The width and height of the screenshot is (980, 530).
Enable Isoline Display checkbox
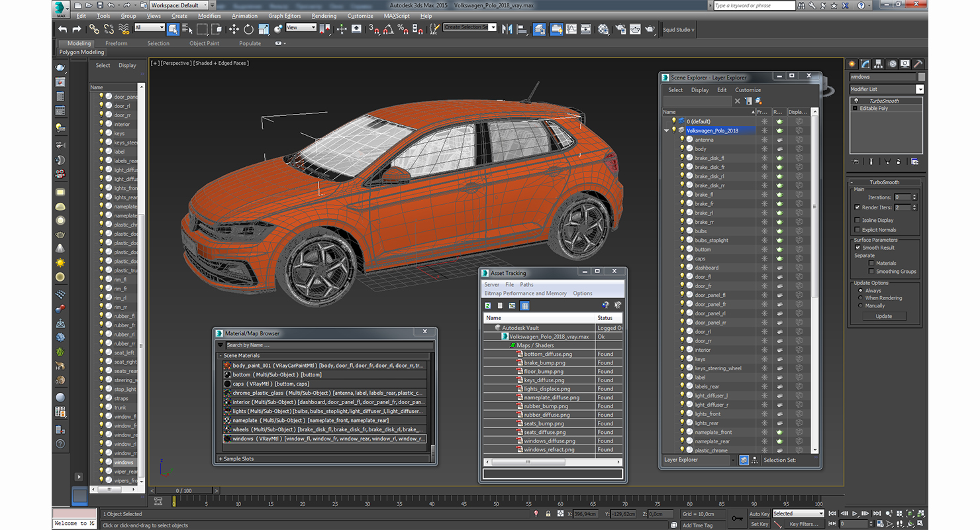pos(857,220)
